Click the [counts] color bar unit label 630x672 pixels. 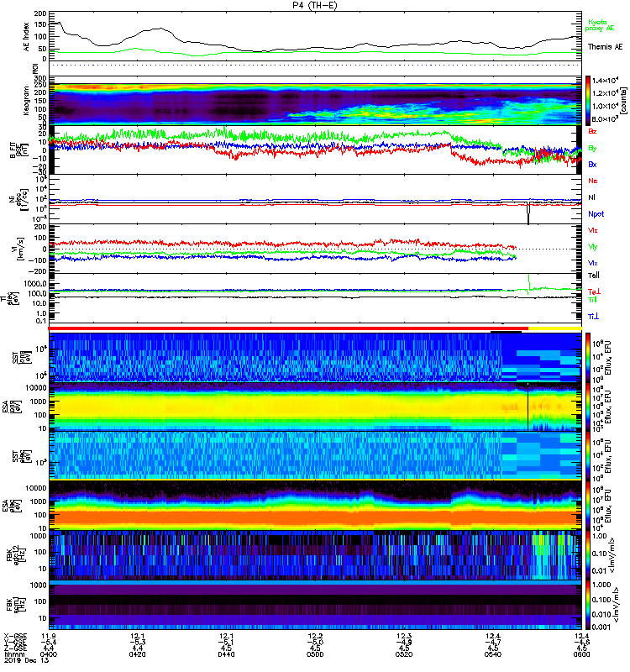tap(622, 101)
